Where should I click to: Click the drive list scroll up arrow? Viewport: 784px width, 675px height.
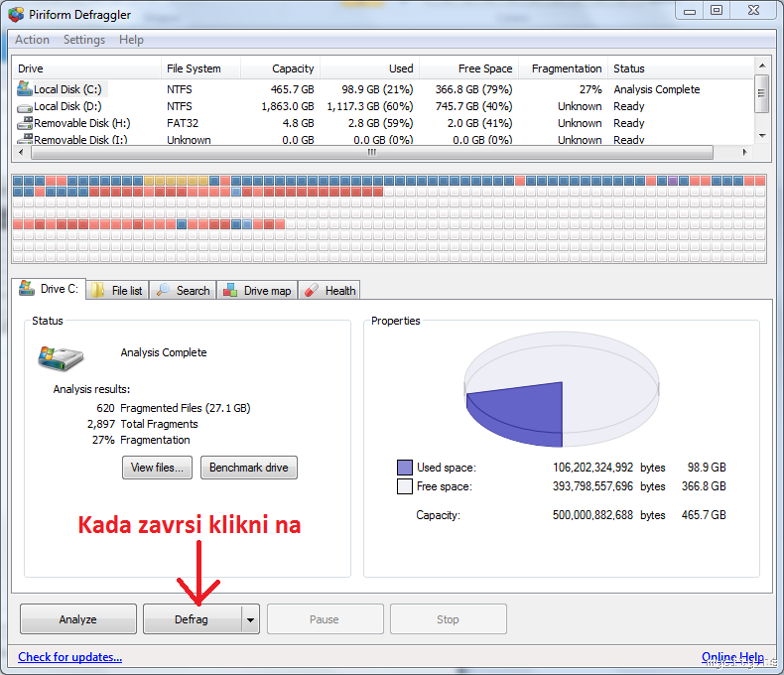(762, 66)
